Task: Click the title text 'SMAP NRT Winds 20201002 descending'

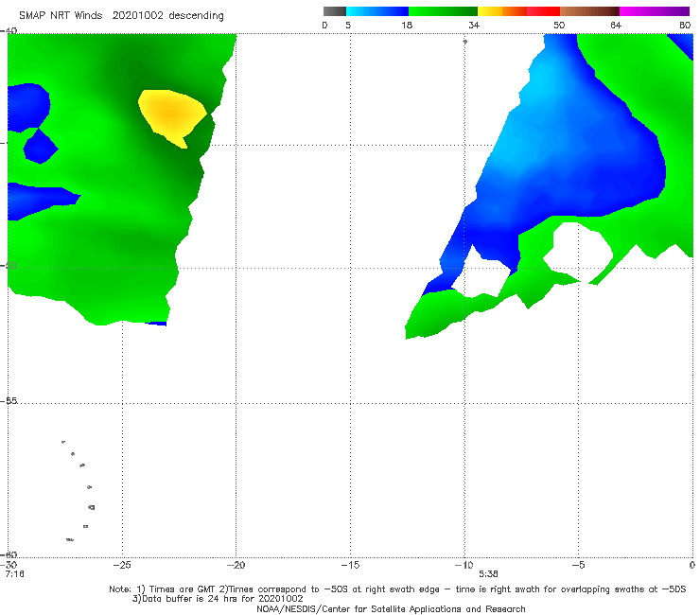Action: [121, 16]
